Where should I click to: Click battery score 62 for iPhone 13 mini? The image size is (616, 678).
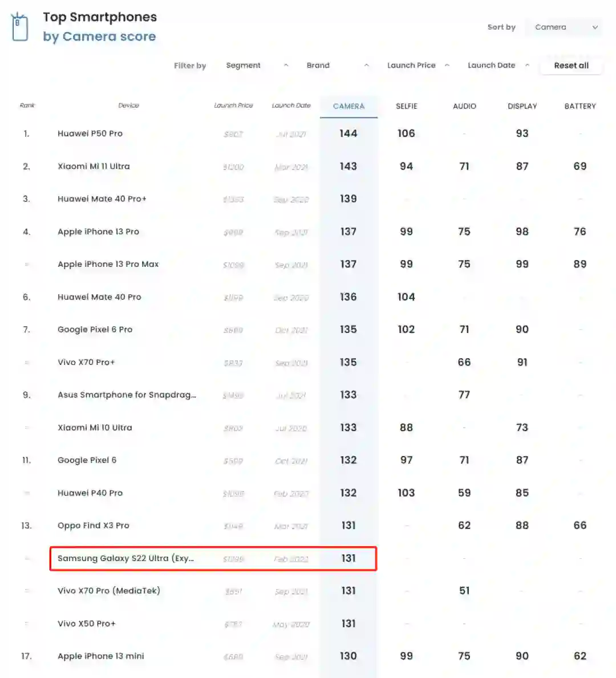point(580,656)
